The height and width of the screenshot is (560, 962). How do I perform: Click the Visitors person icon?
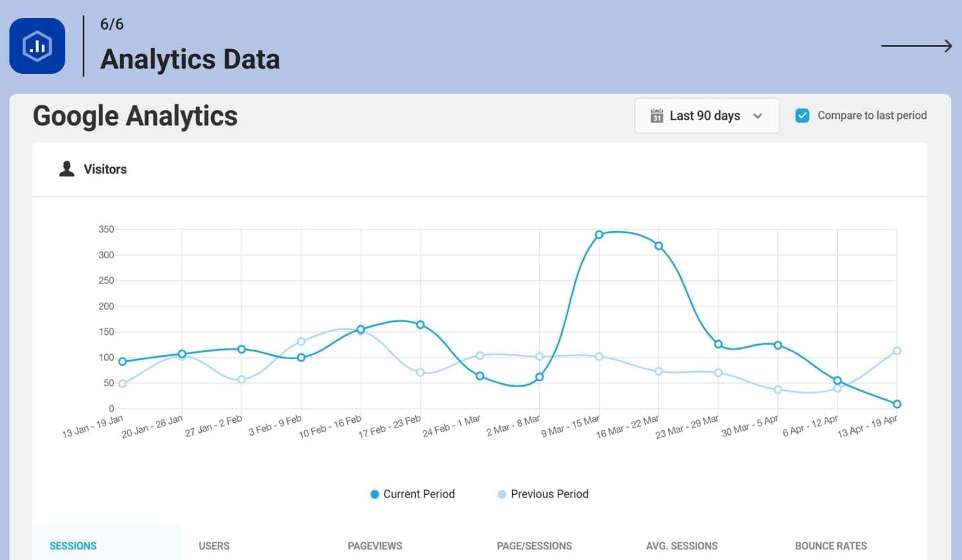coord(67,169)
